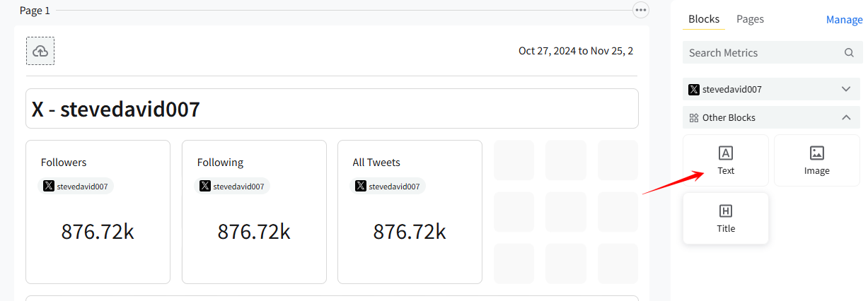
Task: Select the Following metric card
Action: point(254,212)
